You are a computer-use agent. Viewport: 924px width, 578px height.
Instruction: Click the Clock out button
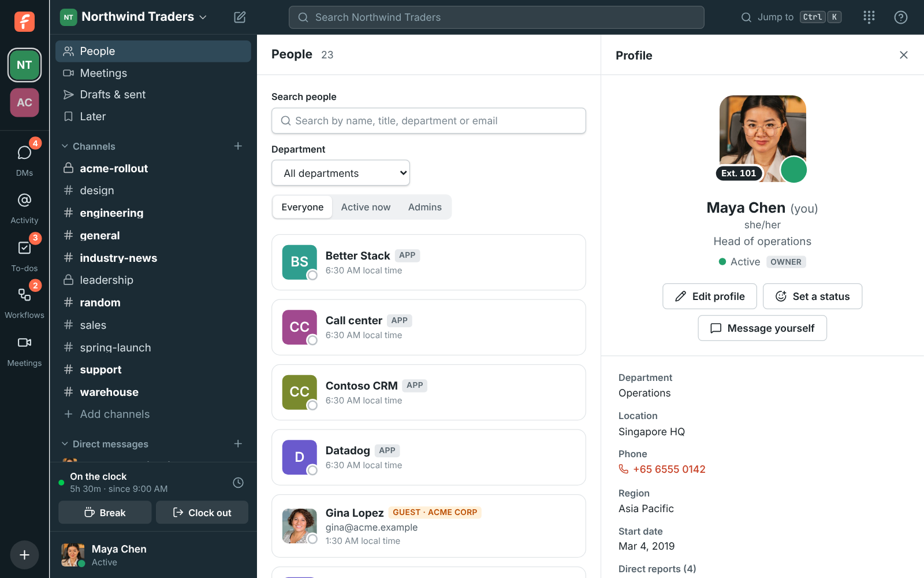202,513
